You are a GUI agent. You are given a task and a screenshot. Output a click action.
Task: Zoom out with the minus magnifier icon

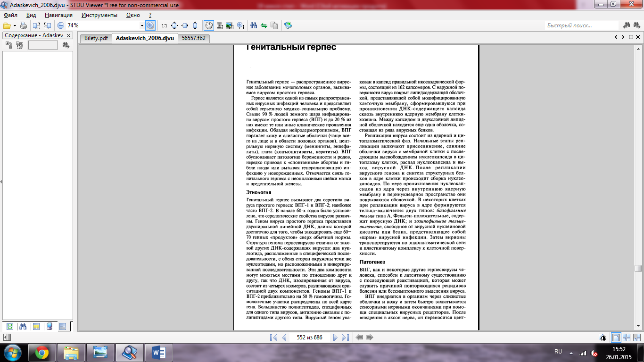(61, 25)
